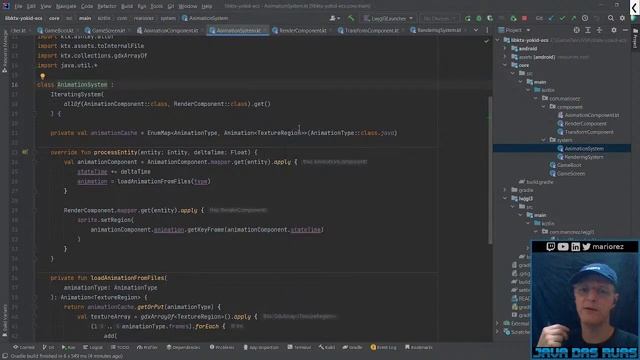Click the build hammer icon
The image size is (640, 360).
click(351, 18)
